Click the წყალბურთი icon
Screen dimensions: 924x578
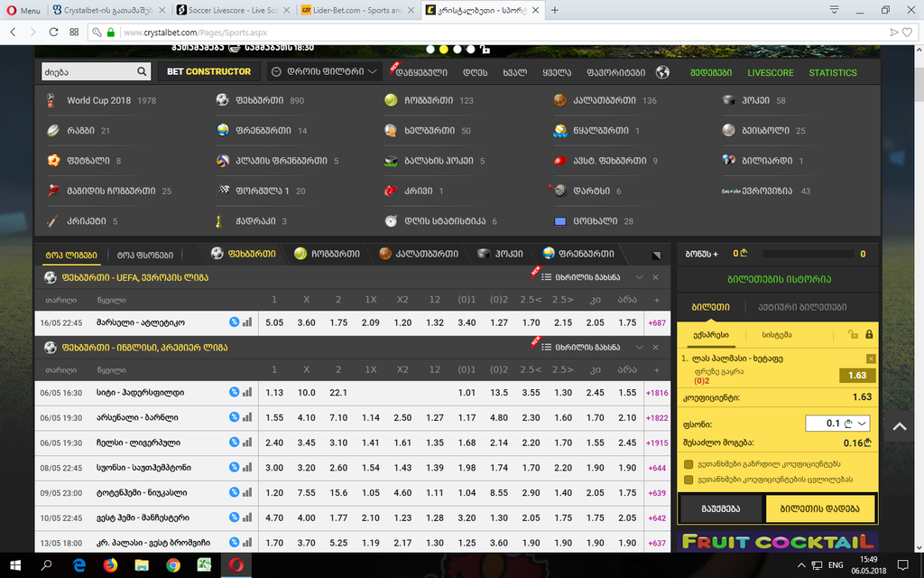[x=560, y=130]
